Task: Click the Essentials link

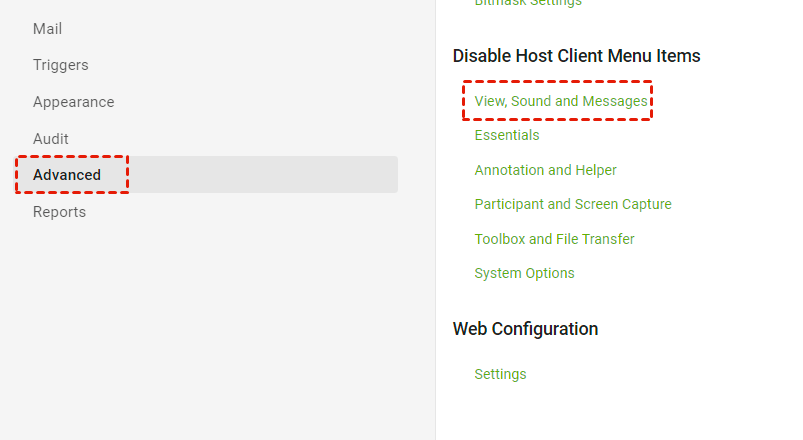Action: pyautogui.click(x=507, y=135)
